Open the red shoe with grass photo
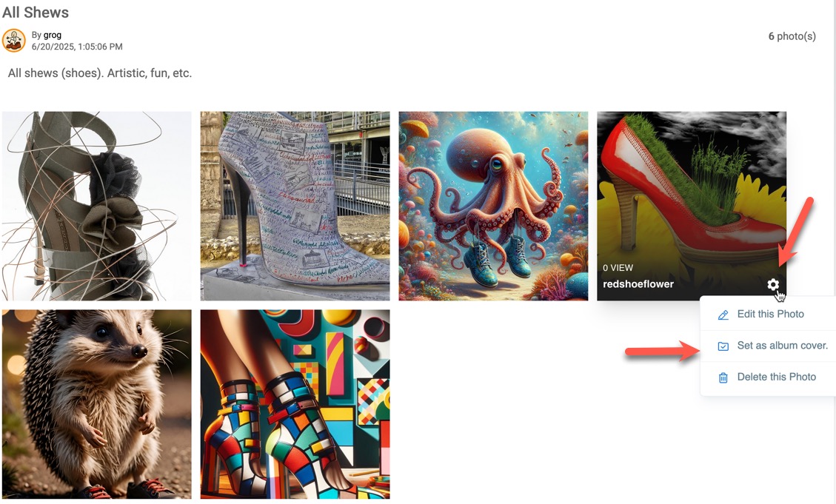 (692, 206)
